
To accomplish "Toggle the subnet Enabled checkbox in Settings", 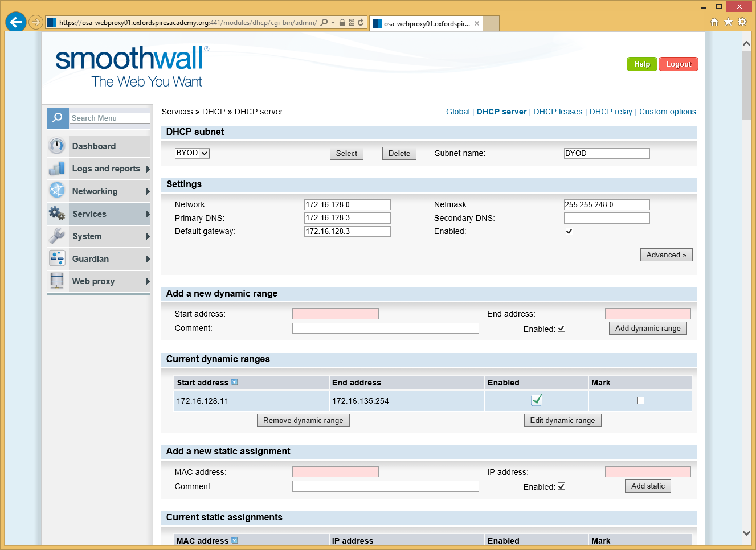I will [x=569, y=231].
